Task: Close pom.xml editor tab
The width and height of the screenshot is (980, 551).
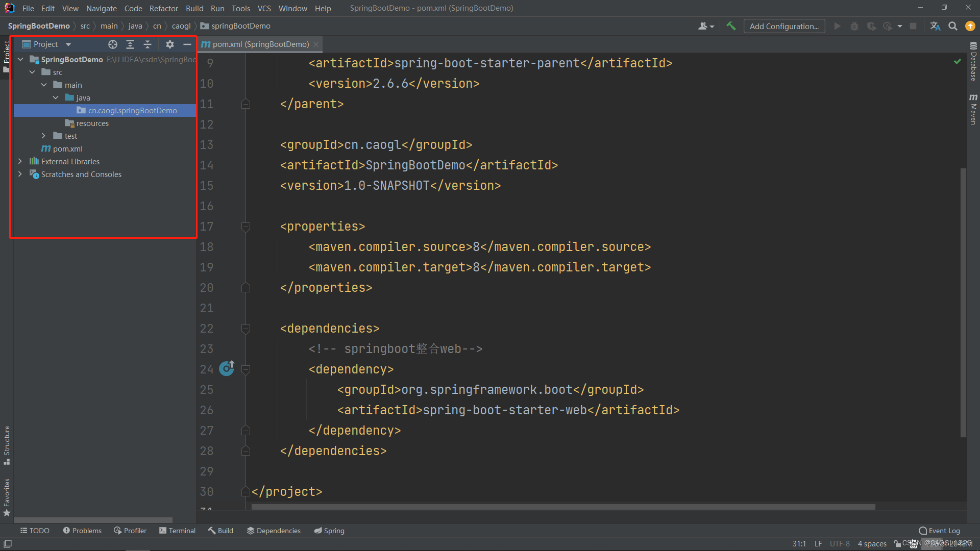Action: click(316, 44)
